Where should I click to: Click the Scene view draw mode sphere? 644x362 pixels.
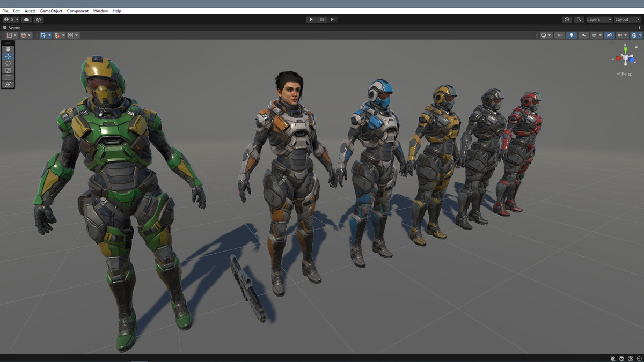[x=544, y=35]
